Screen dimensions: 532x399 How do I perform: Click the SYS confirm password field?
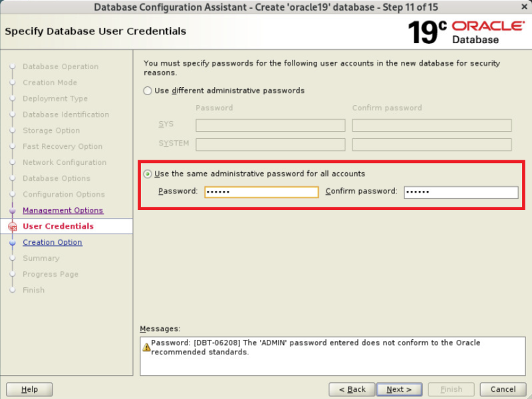click(x=432, y=125)
